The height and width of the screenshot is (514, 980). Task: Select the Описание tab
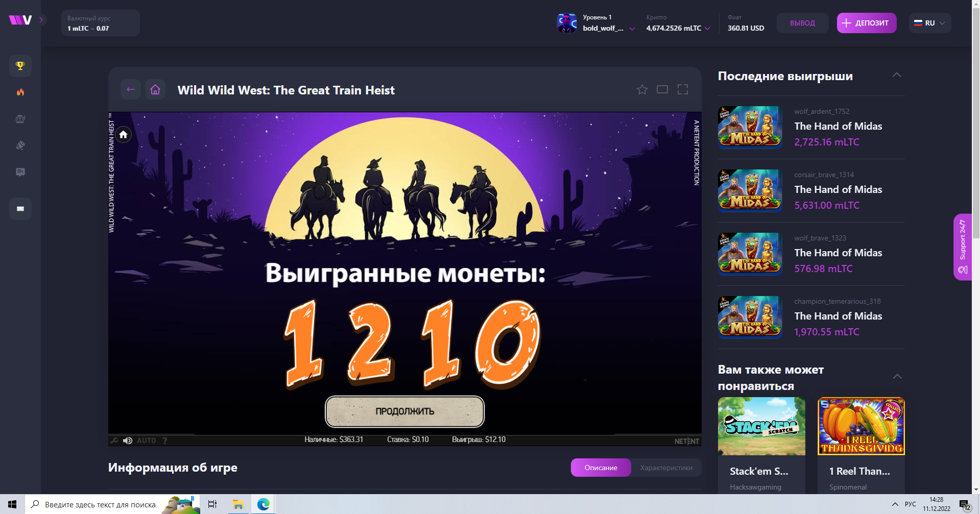(601, 468)
